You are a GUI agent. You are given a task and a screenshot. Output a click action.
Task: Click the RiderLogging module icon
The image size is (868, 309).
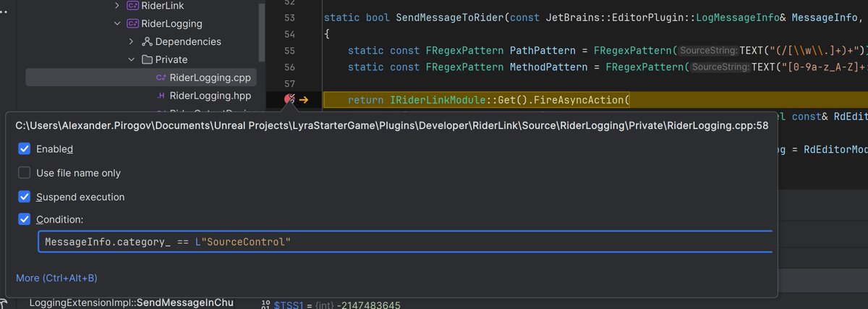click(132, 23)
